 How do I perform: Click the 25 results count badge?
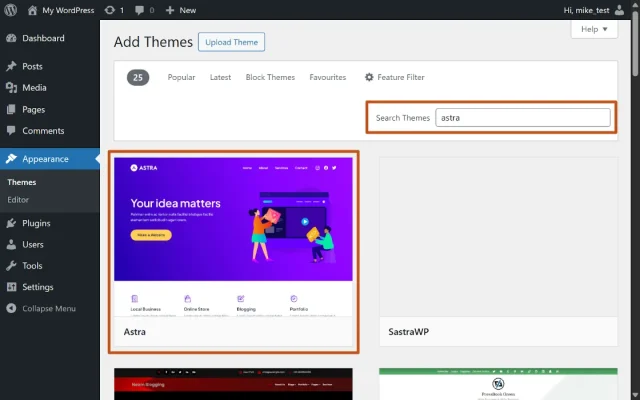138,78
